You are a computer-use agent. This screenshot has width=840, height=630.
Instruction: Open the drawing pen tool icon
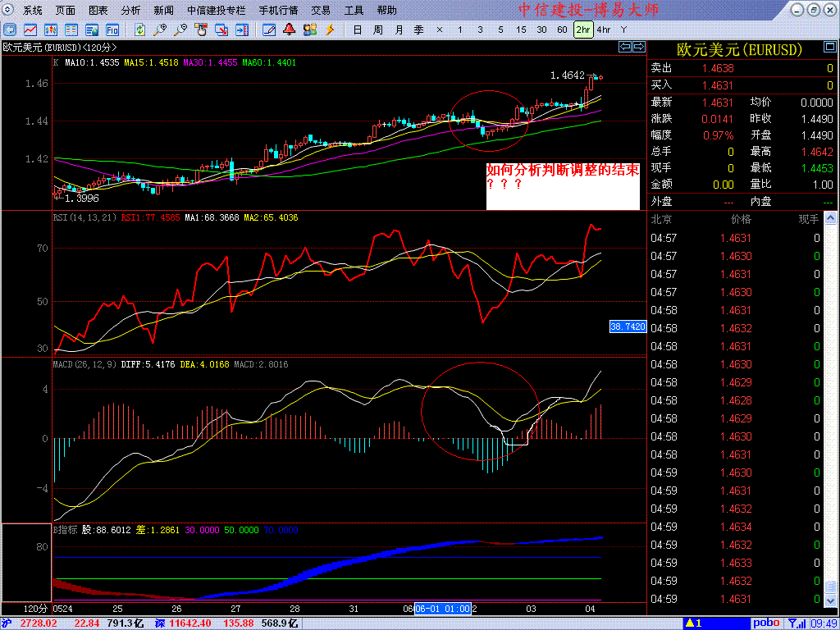point(269,30)
